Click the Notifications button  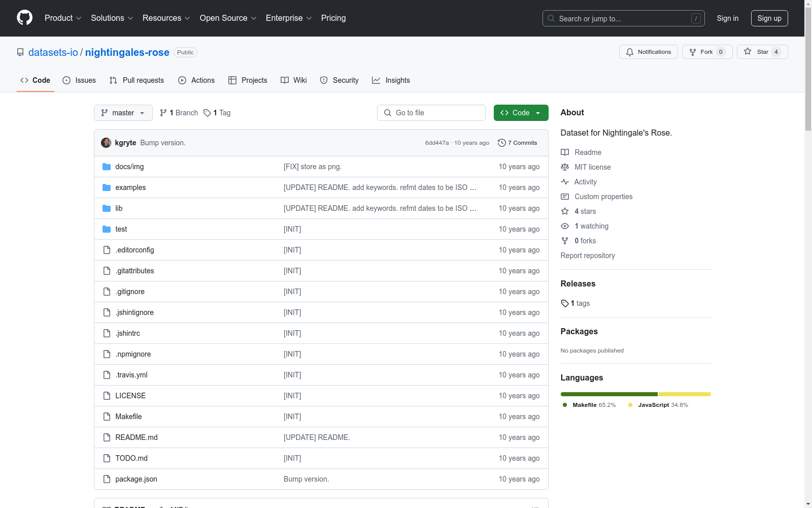[649, 52]
